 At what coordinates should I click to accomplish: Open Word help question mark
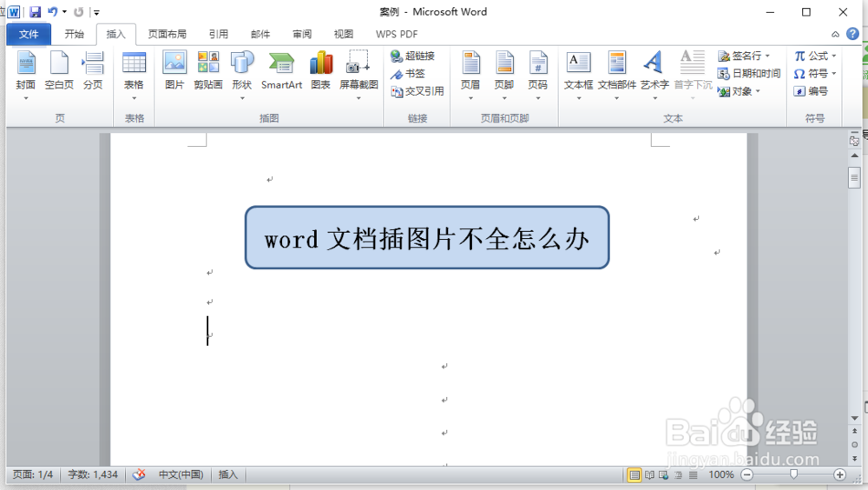(852, 34)
